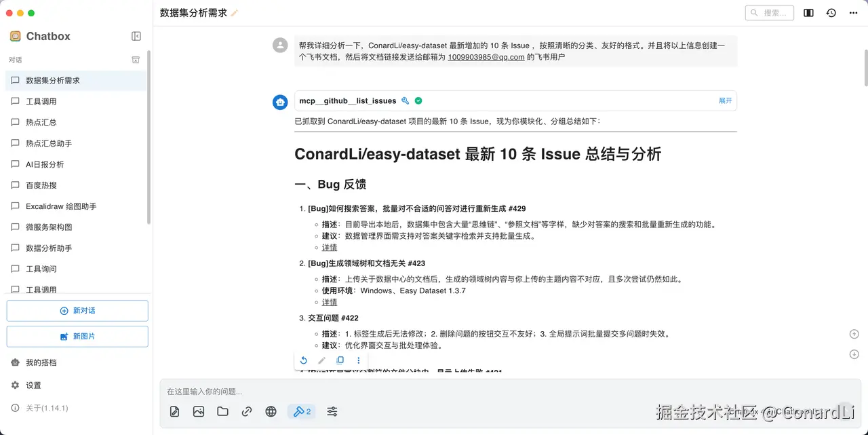Open the 热点汇总 conversation

(76, 122)
